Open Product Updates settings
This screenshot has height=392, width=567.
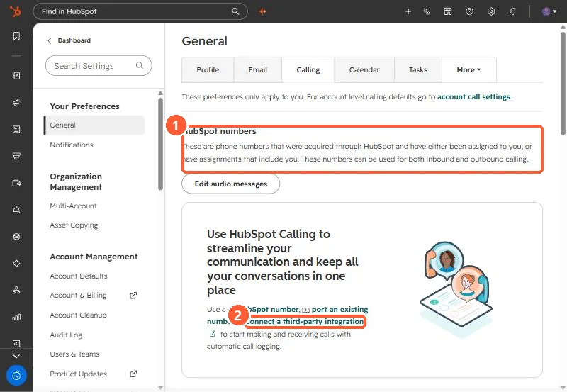tap(78, 374)
